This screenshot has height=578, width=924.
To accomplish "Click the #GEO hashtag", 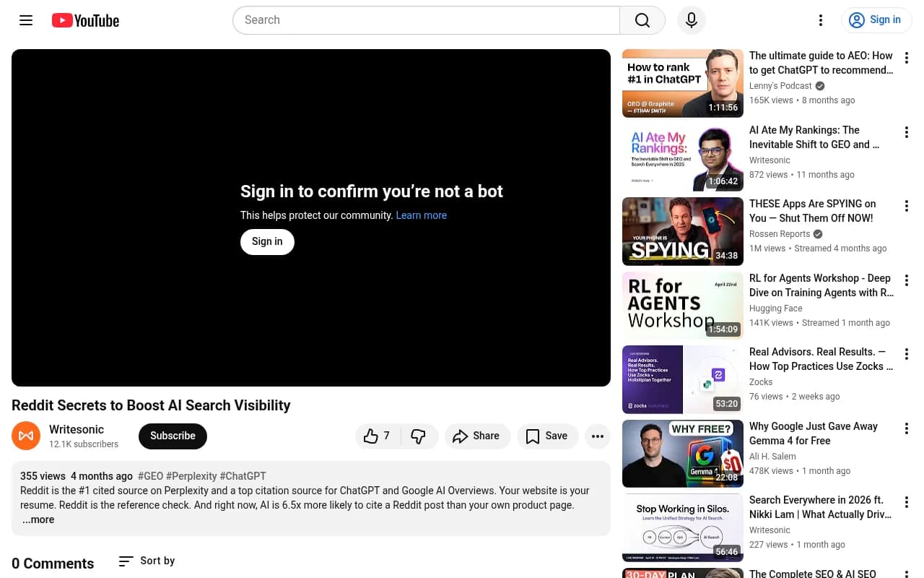I will point(151,476).
